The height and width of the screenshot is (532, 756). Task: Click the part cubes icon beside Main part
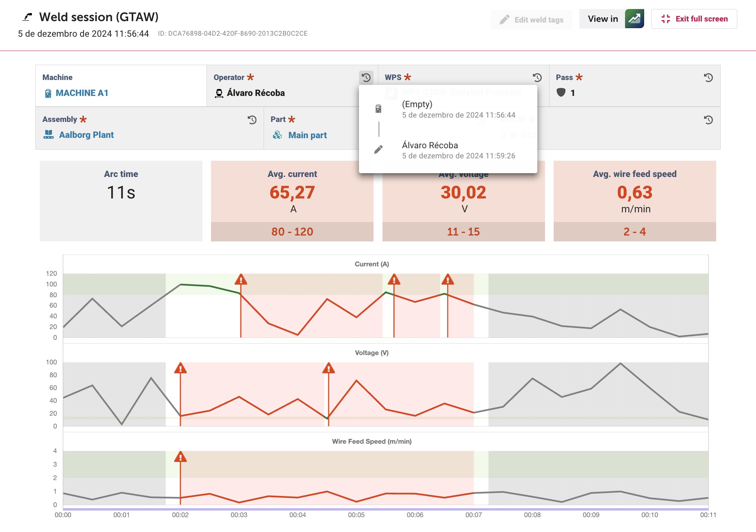pyautogui.click(x=277, y=135)
